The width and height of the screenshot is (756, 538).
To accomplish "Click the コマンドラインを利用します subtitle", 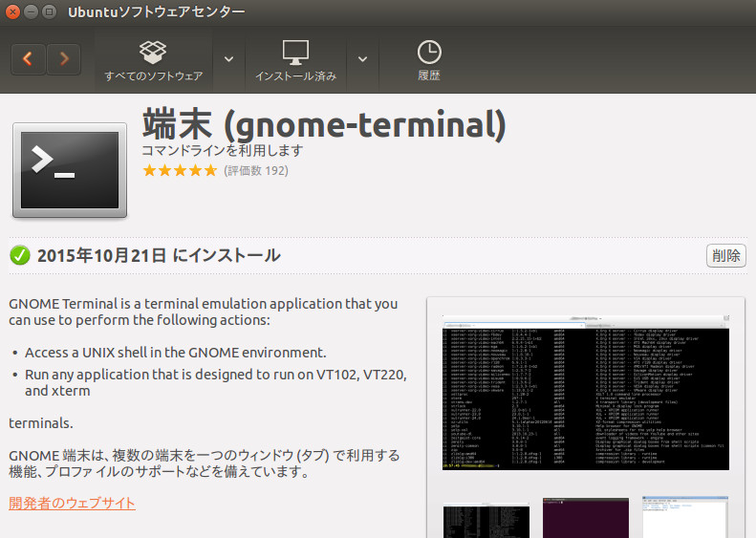I will pyautogui.click(x=223, y=150).
